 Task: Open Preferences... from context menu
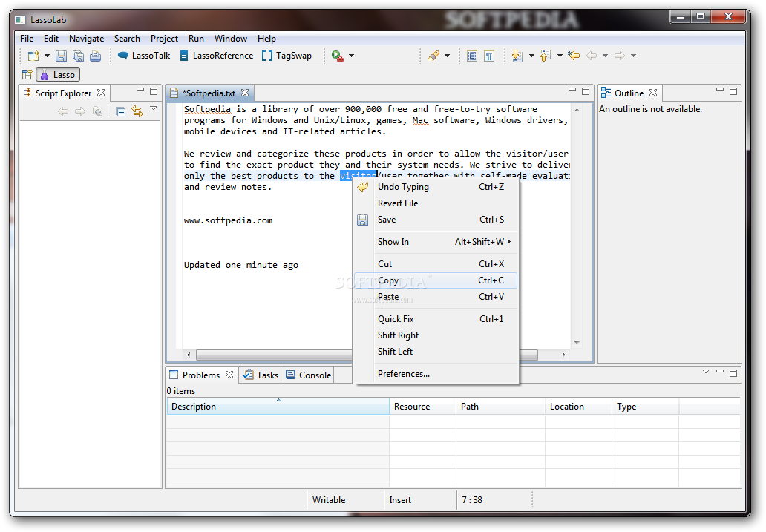(x=436, y=374)
